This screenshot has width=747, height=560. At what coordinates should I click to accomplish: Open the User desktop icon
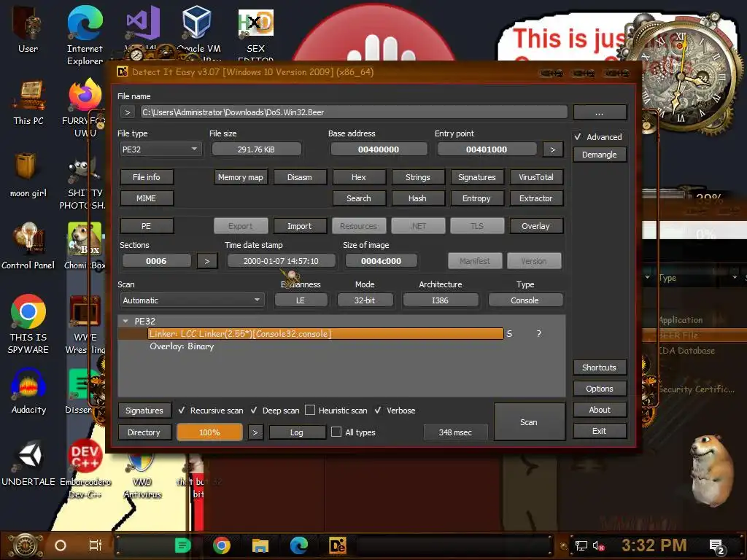pos(28,29)
